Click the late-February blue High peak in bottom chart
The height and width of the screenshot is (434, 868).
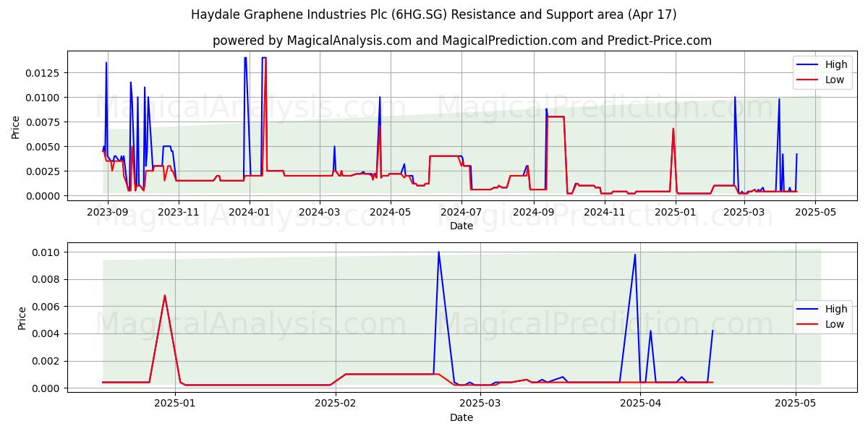point(438,252)
